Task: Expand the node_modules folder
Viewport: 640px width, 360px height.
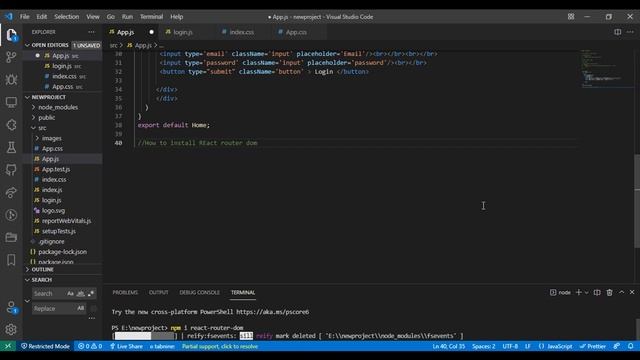Action: coord(33,107)
